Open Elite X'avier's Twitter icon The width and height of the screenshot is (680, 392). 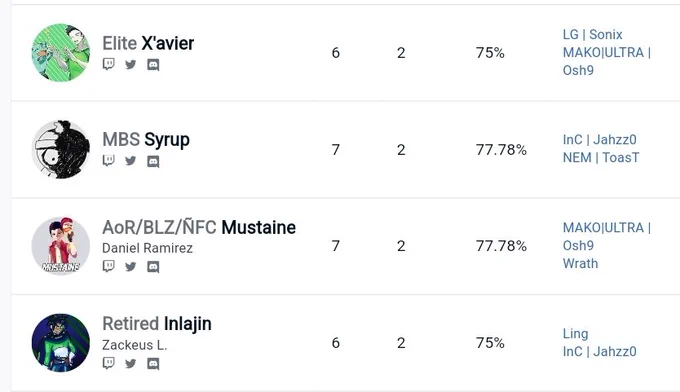131,65
